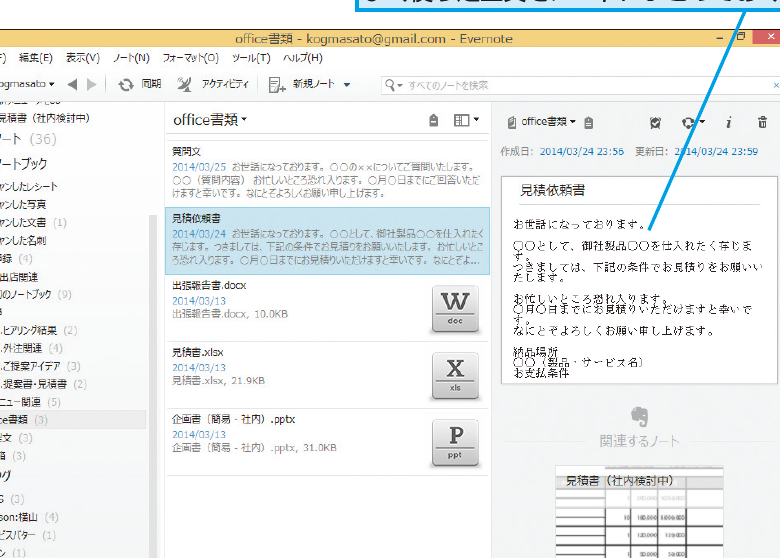Click the tag filter icon in note list header
Screen dimensions: 780x558
click(x=434, y=120)
